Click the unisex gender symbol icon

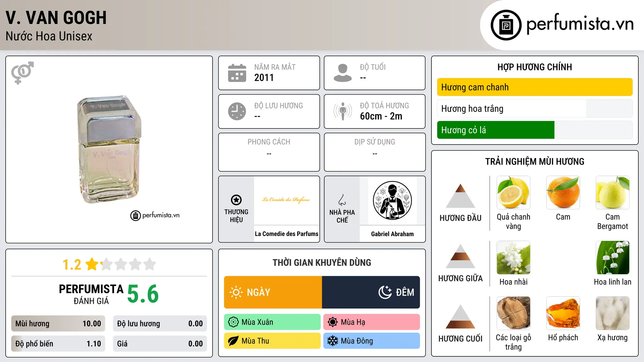coord(22,73)
